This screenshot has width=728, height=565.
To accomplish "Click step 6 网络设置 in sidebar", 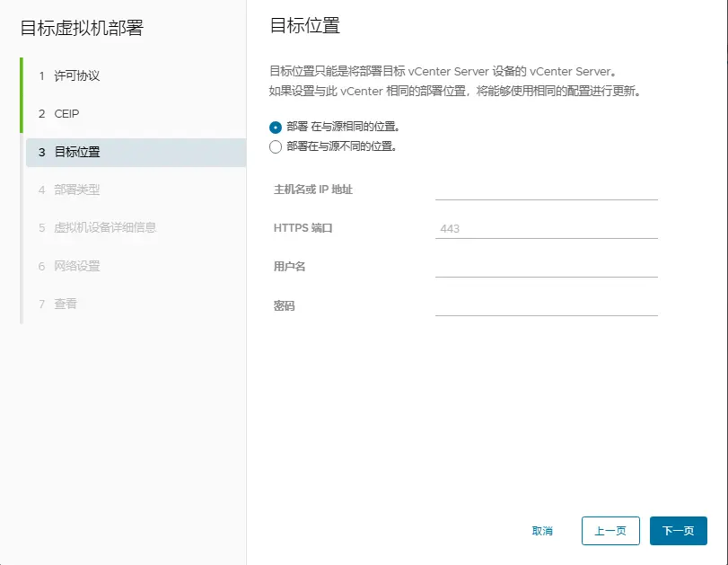I will [76, 266].
